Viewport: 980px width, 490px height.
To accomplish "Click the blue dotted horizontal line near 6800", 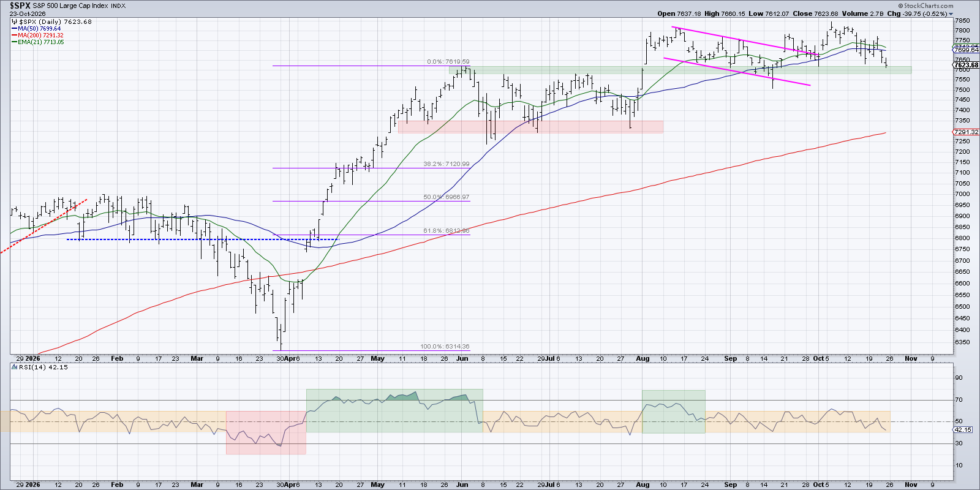I will tap(202, 239).
